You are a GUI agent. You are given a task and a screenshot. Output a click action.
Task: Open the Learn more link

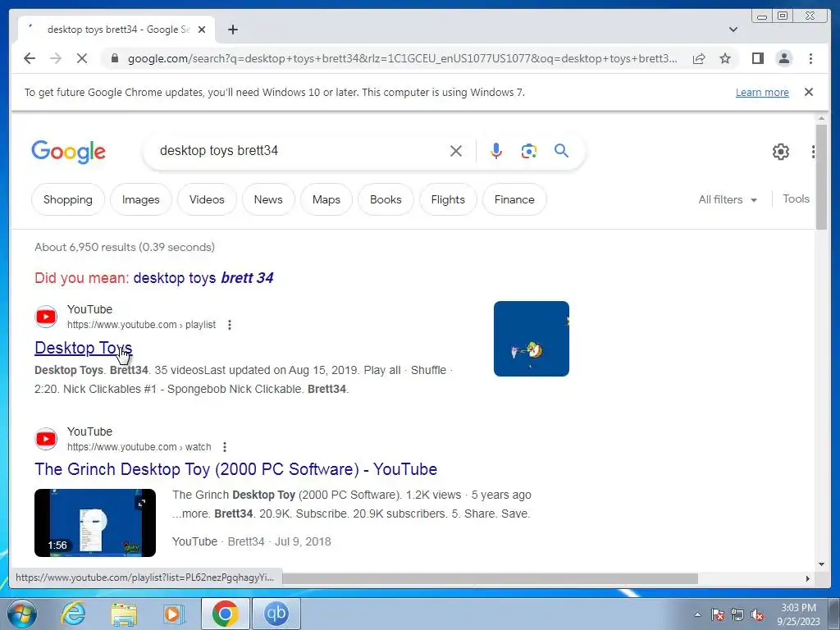point(762,92)
